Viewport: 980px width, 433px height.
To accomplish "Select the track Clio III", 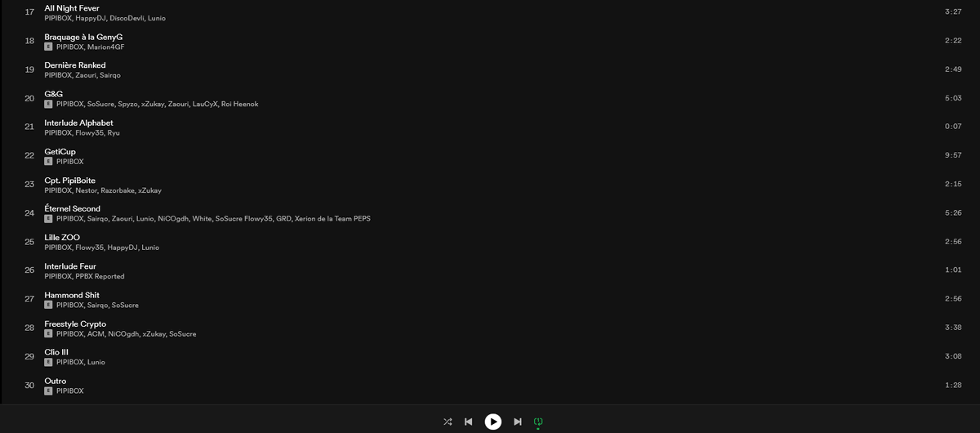I will click(56, 352).
